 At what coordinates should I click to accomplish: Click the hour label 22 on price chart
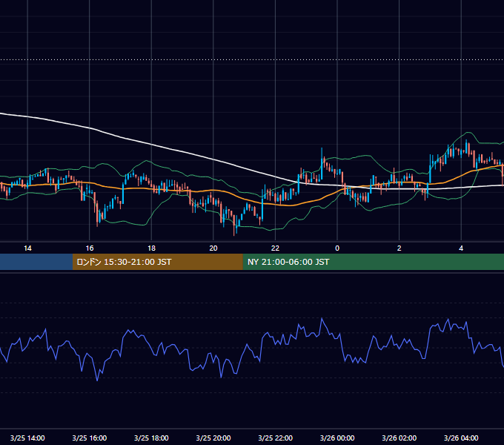pos(276,248)
